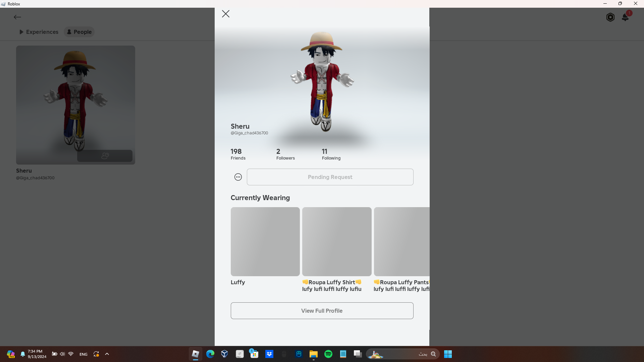Show hidden tray icons chevron
This screenshot has height=362, width=644.
pyautogui.click(x=107, y=354)
